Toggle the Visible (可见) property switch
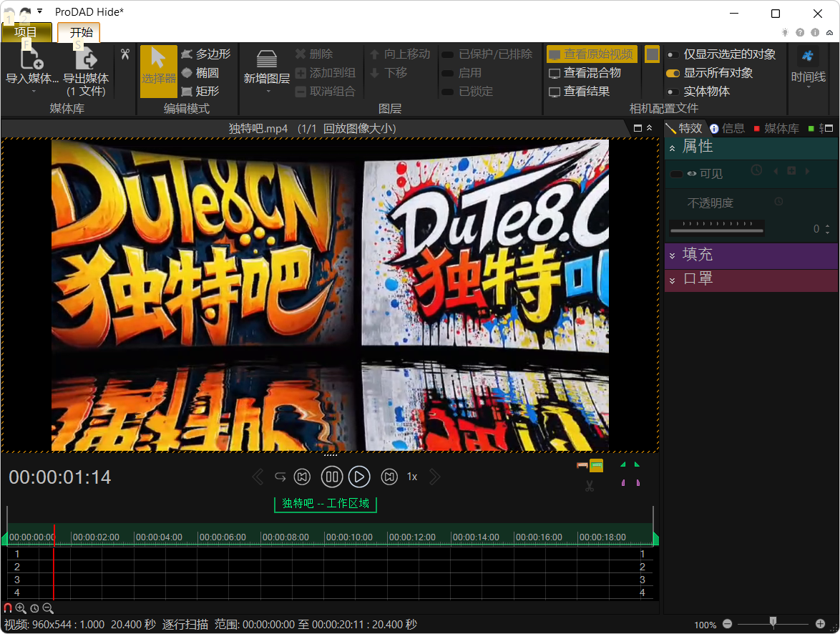Screen dimensions: 840x634 point(677,174)
